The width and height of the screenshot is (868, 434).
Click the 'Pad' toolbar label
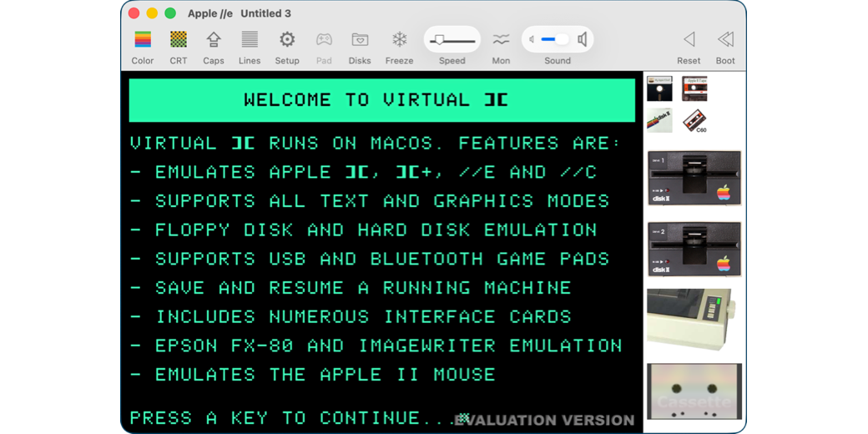tap(324, 61)
